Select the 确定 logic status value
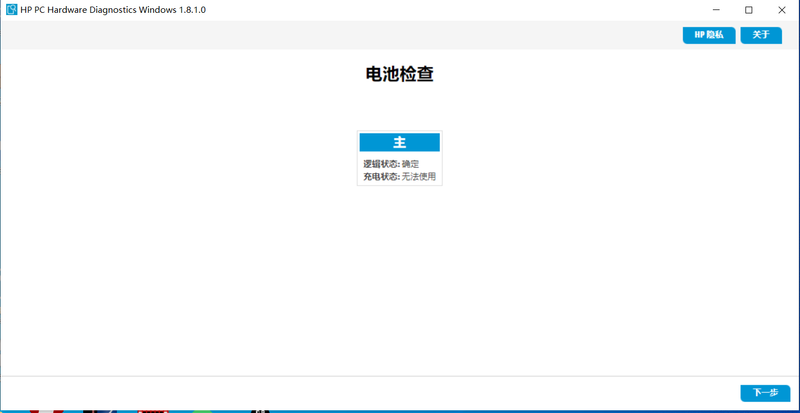This screenshot has height=413, width=800. [x=411, y=164]
